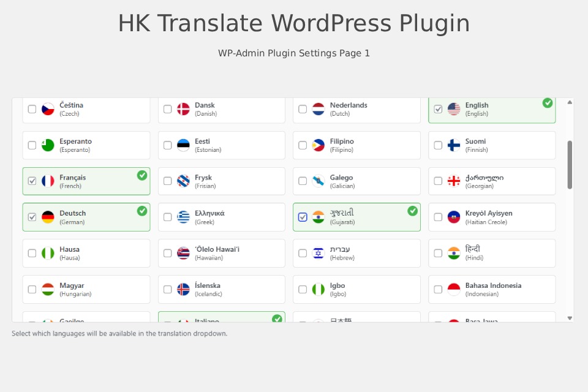Check the Magyar (Hungarian) checkbox
This screenshot has height=392, width=588.
click(x=32, y=289)
